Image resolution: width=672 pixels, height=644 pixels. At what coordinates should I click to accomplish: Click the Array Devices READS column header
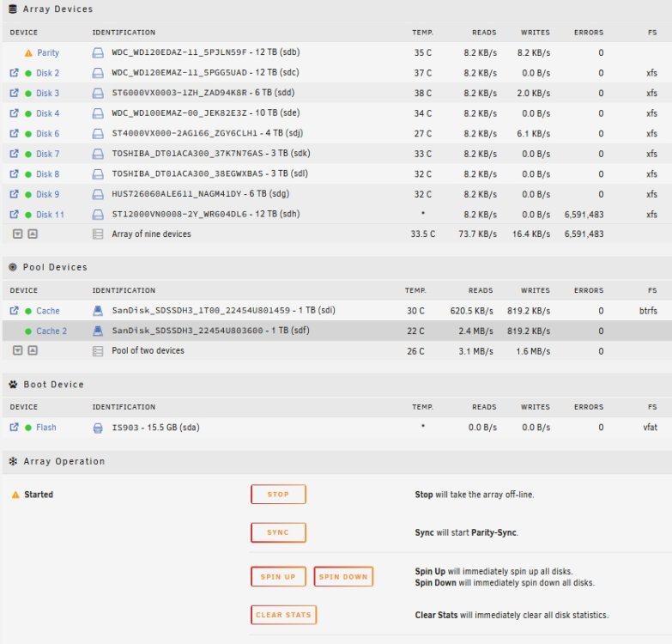click(484, 33)
